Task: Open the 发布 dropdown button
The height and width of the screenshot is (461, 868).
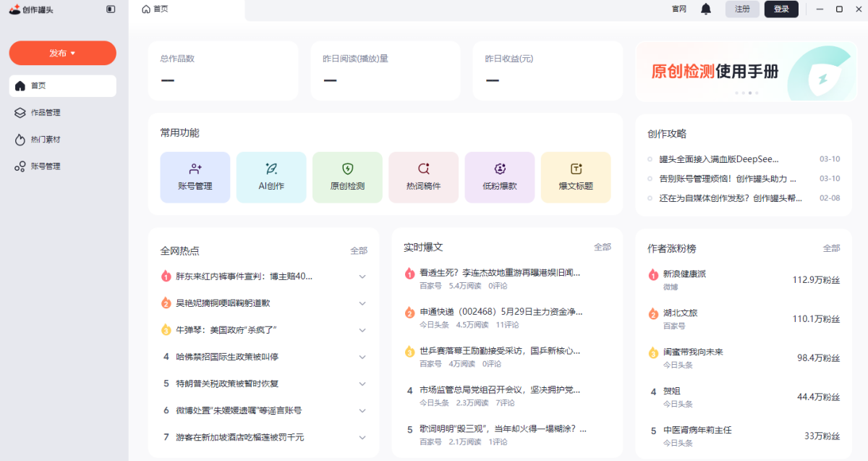Action: point(62,53)
